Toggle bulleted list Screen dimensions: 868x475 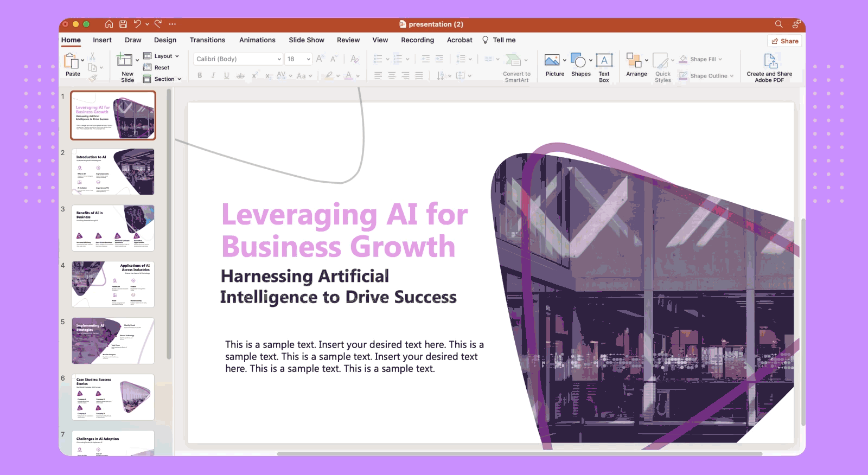378,59
